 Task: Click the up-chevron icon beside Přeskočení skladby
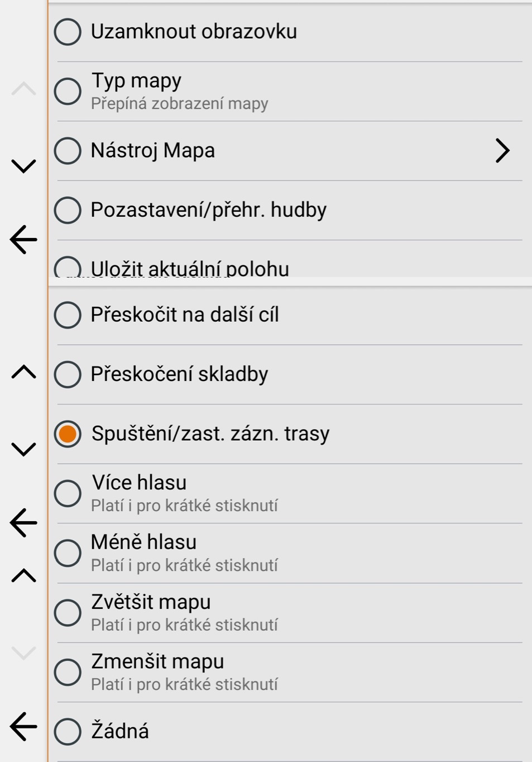tap(22, 372)
